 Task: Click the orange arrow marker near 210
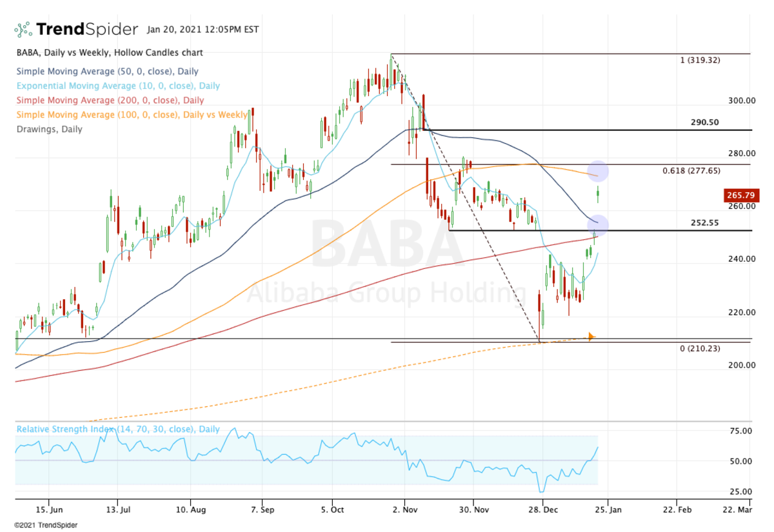[591, 337]
